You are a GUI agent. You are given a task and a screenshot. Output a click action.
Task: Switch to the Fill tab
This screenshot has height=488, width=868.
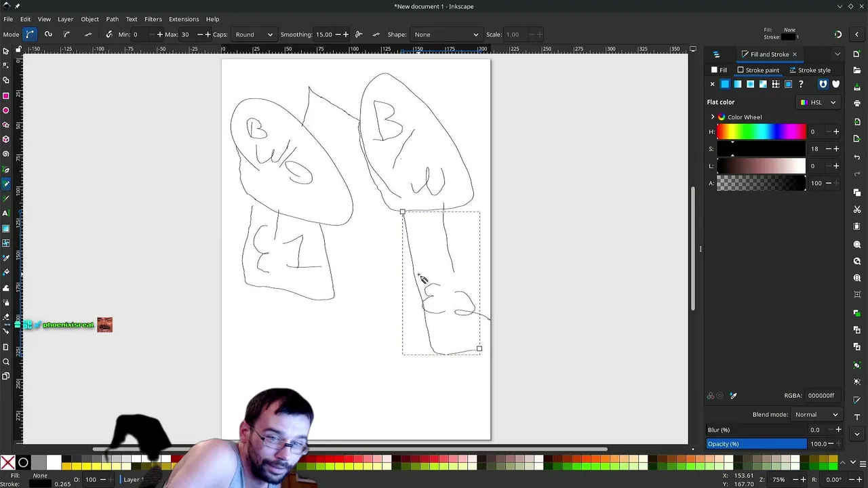tap(719, 70)
